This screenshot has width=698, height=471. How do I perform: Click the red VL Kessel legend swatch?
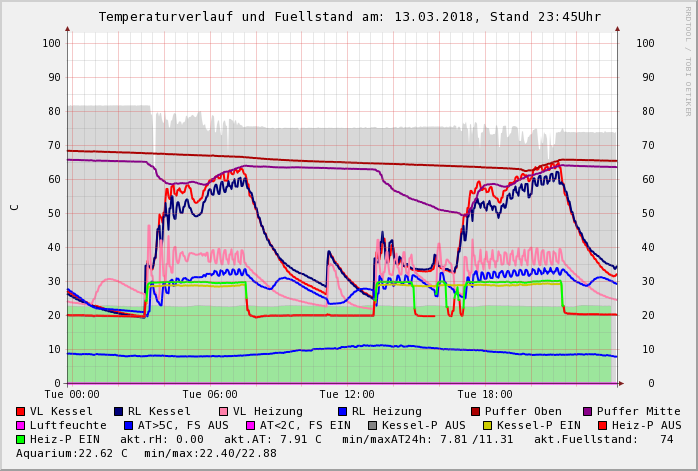(21, 412)
